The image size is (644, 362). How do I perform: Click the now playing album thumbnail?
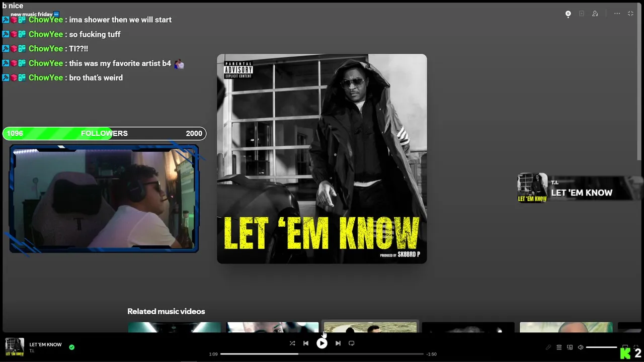[x=15, y=347]
